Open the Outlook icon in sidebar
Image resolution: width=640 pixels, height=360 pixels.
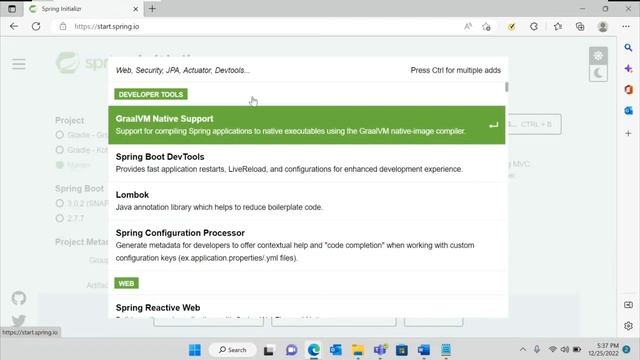tap(628, 111)
